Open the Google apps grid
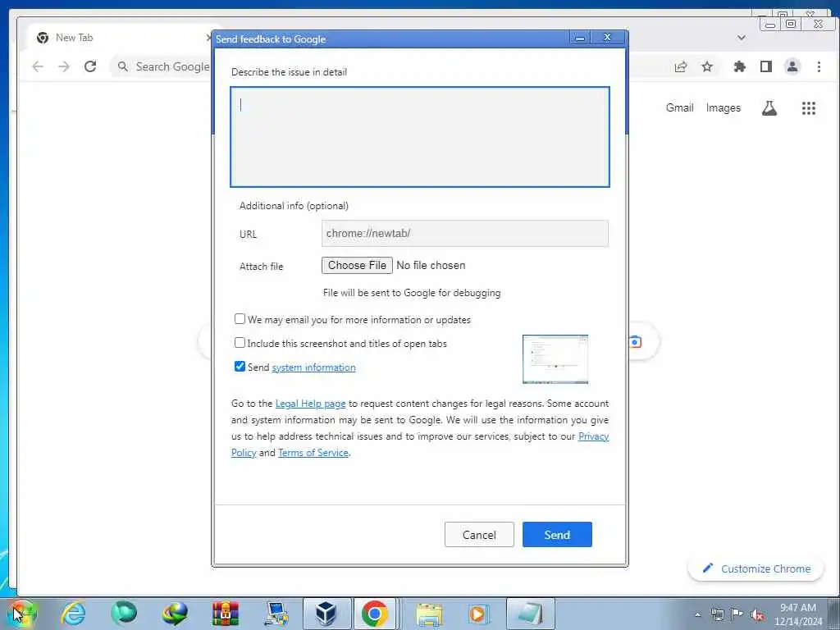Screen dimensions: 840x630 [808, 108]
